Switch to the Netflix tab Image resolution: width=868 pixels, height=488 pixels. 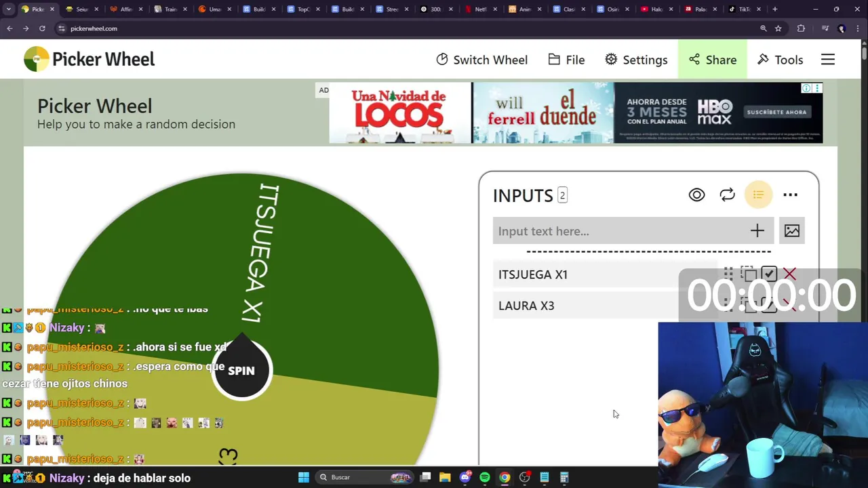[x=481, y=9]
